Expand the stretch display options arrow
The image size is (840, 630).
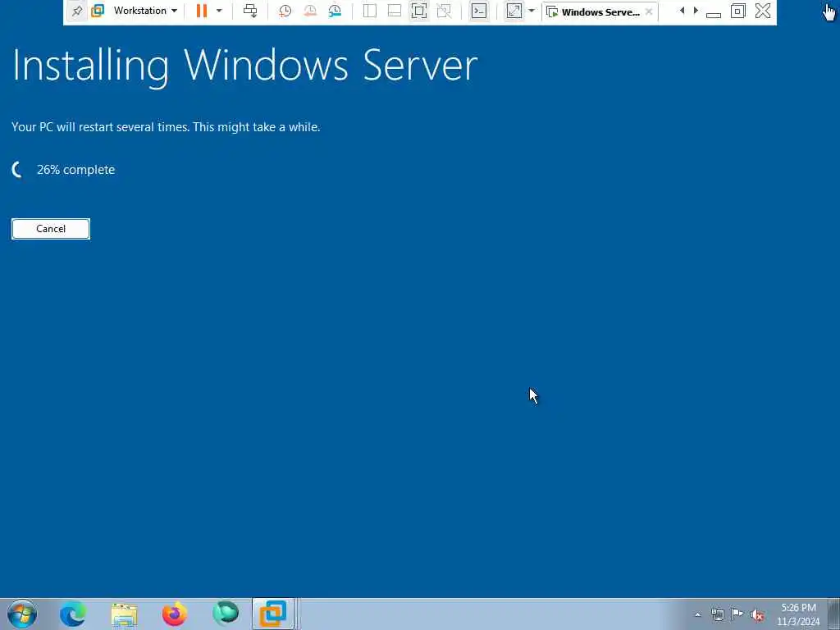click(532, 11)
